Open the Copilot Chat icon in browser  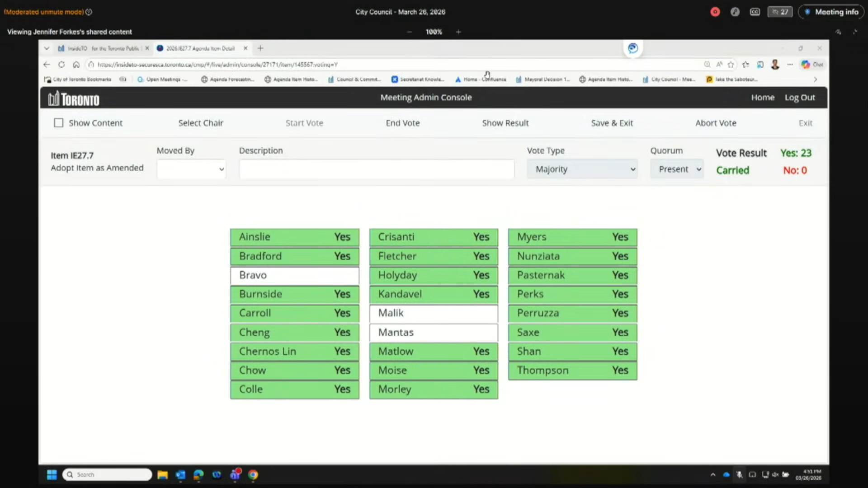(x=812, y=65)
